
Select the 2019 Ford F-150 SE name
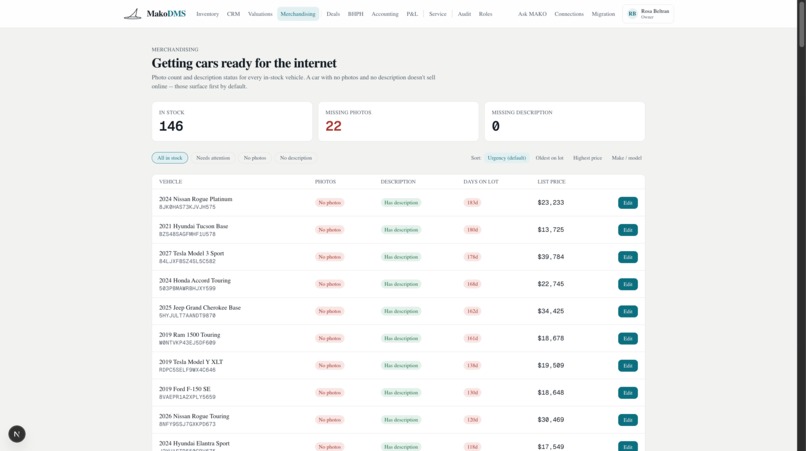point(185,389)
